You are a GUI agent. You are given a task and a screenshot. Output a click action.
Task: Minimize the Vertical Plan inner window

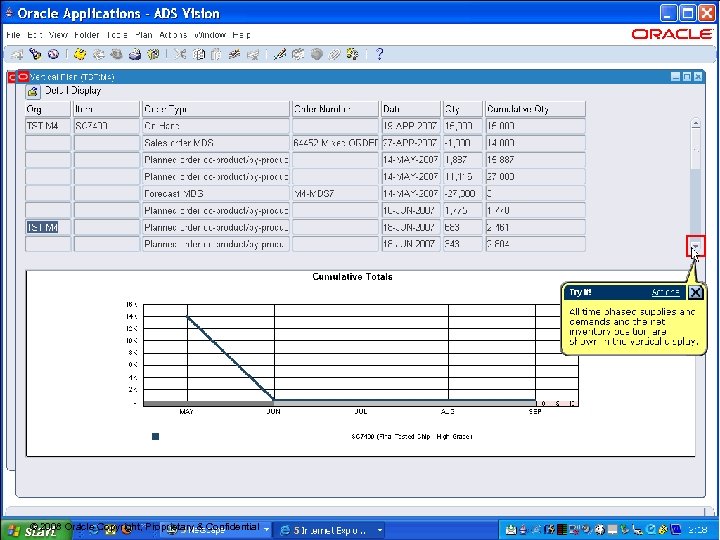click(x=675, y=77)
